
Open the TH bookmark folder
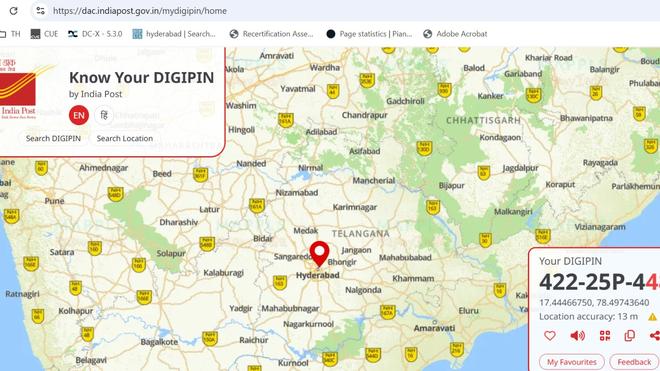point(10,34)
